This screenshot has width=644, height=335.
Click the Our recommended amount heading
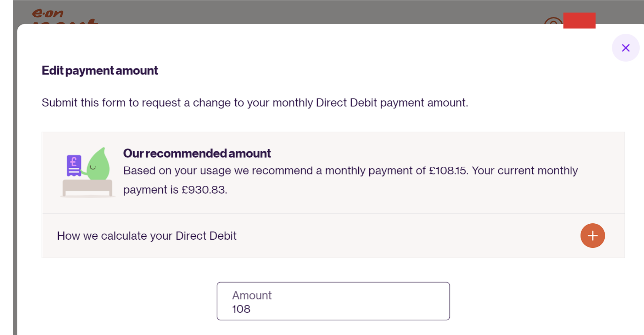pyautogui.click(x=197, y=153)
